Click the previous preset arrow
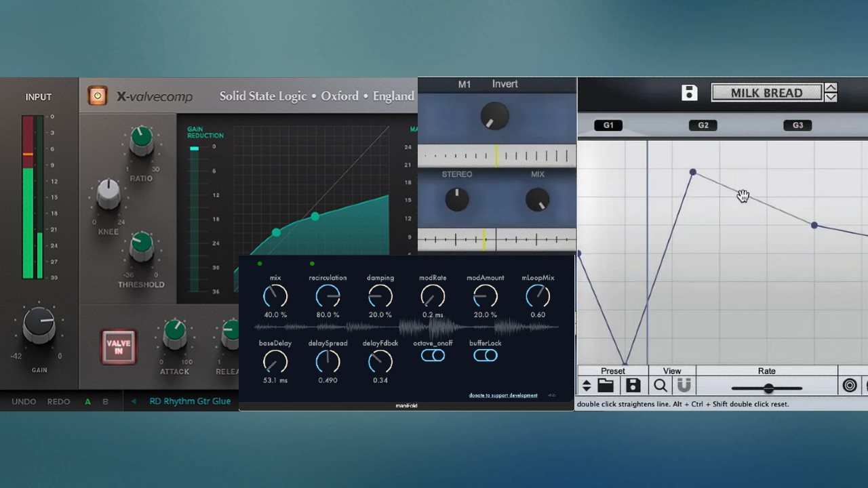The height and width of the screenshot is (488, 868). coord(134,401)
